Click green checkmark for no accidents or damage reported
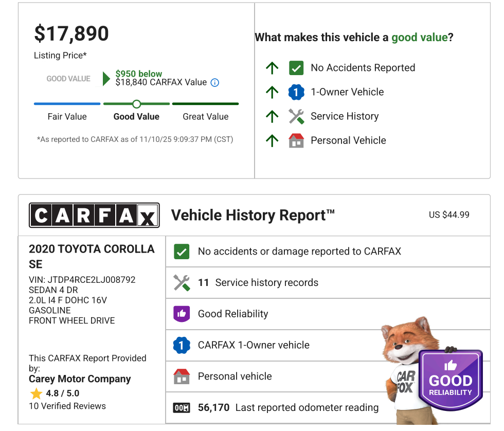This screenshot has width=504, height=431. click(182, 252)
